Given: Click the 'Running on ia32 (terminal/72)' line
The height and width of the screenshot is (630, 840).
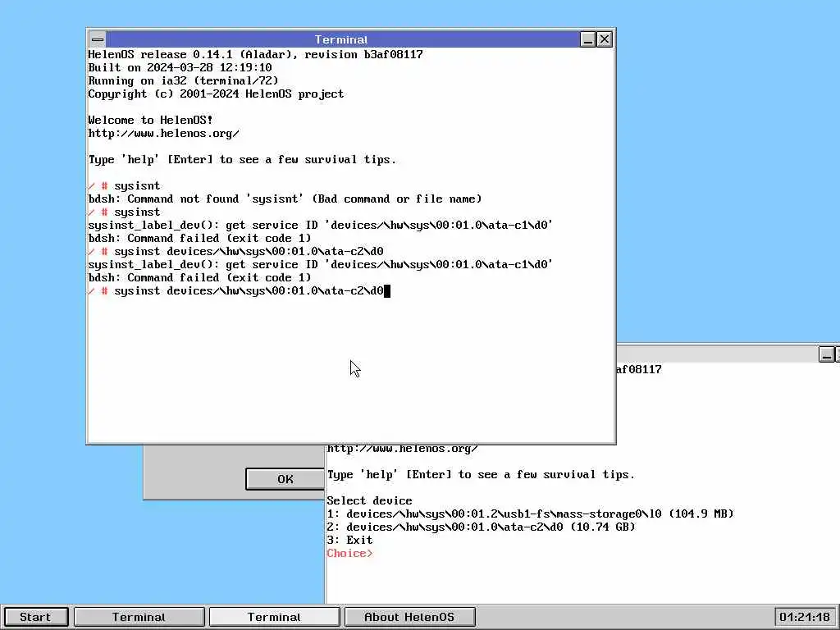Looking at the screenshot, I should point(183,81).
